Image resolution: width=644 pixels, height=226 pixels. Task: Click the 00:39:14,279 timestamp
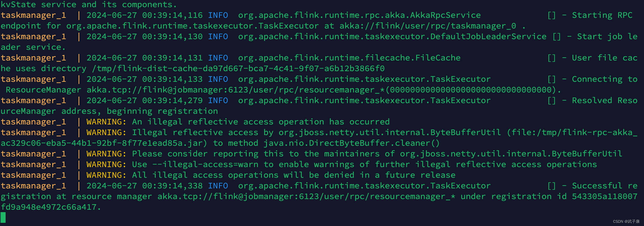[172, 100]
